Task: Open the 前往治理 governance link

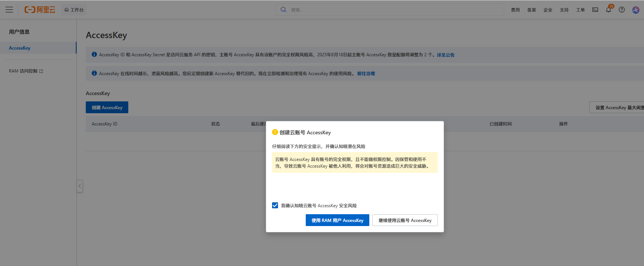Action: click(x=366, y=74)
